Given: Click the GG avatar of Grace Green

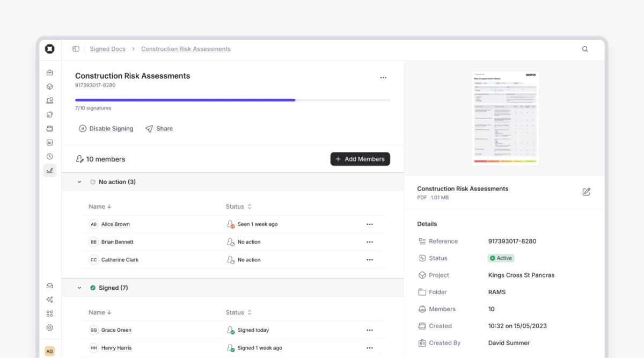Looking at the screenshot, I should tap(94, 330).
